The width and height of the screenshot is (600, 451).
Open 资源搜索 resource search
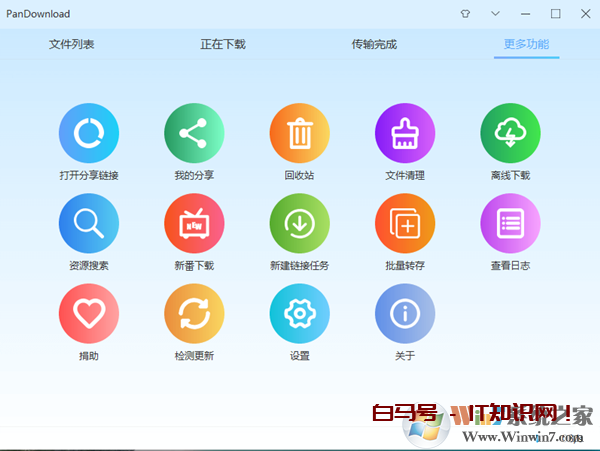pos(89,223)
